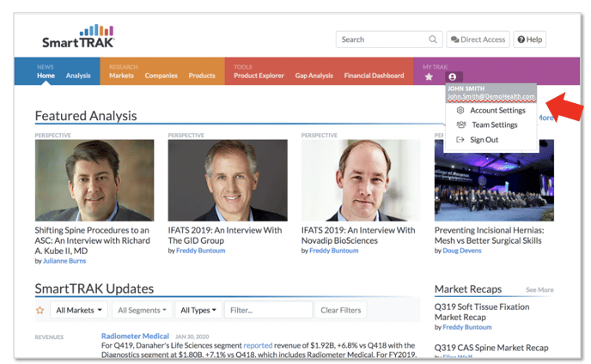Open the All Segments dropdown
This screenshot has height=364, width=591.
tap(142, 310)
